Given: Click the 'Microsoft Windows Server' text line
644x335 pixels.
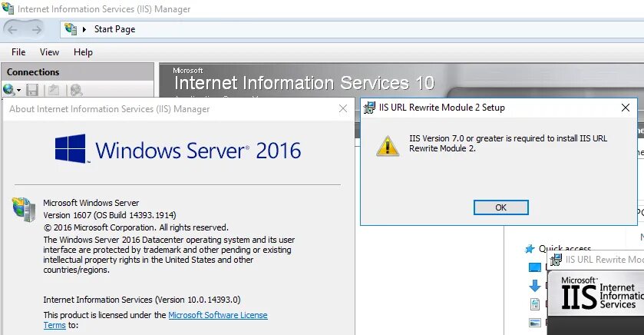Looking at the screenshot, I should (x=91, y=203).
